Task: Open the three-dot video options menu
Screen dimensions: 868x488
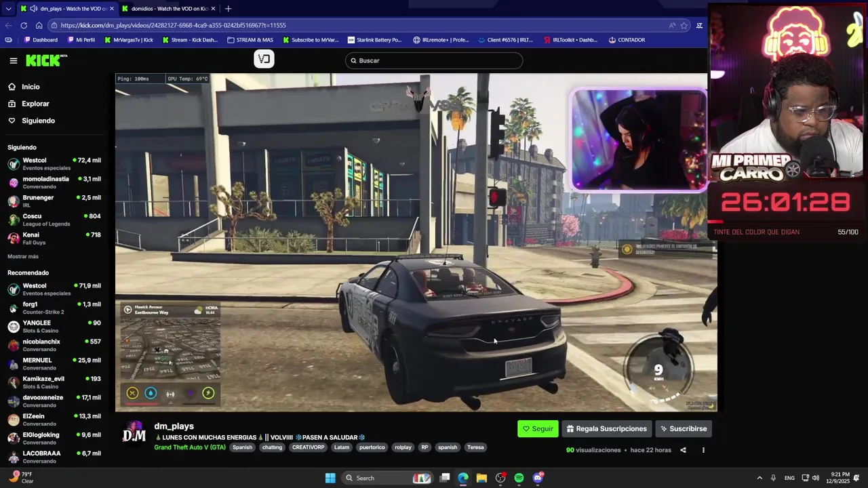Action: pos(703,450)
